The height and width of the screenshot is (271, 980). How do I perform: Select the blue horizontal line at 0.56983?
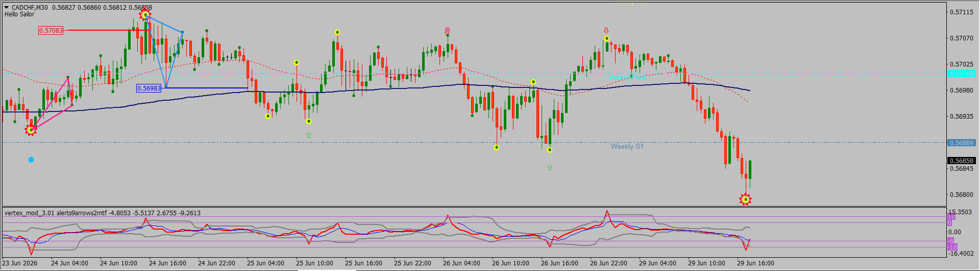[x=205, y=88]
